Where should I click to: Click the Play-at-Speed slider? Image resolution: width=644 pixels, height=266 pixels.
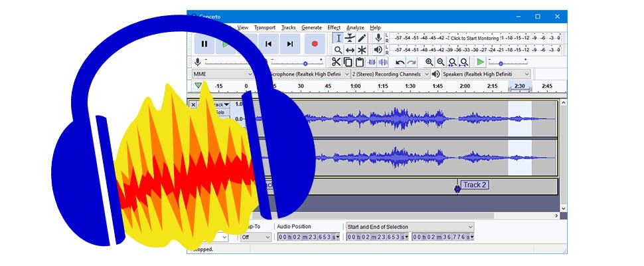point(508,62)
